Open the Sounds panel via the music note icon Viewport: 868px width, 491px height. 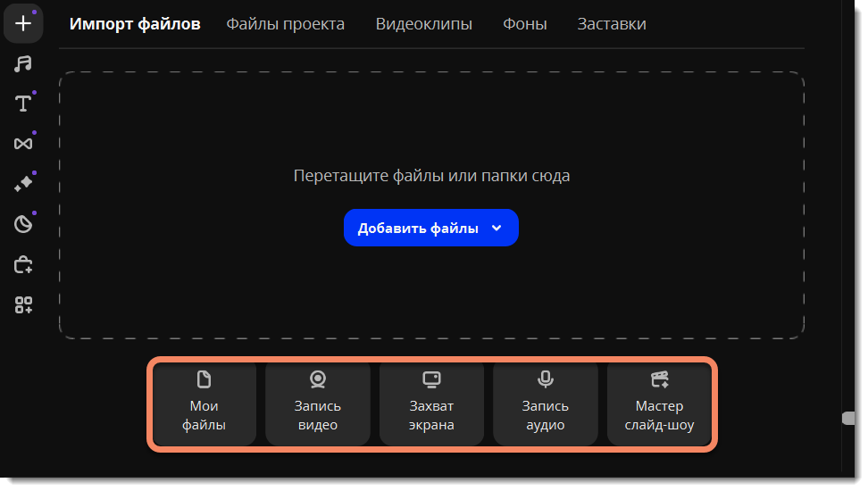pos(23,63)
